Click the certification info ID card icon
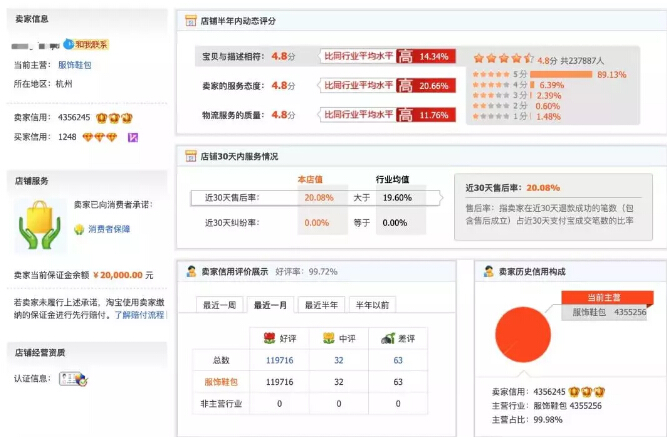 (x=73, y=378)
